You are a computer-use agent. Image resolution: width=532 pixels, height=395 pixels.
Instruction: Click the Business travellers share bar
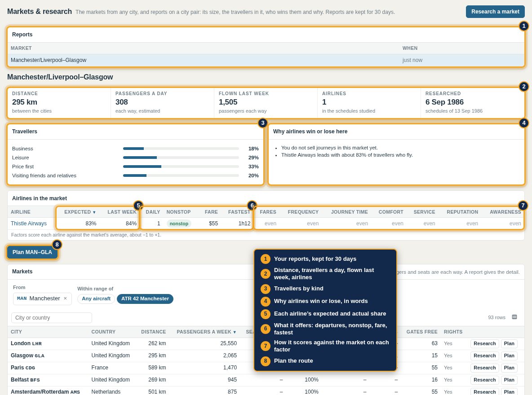tap(181, 149)
